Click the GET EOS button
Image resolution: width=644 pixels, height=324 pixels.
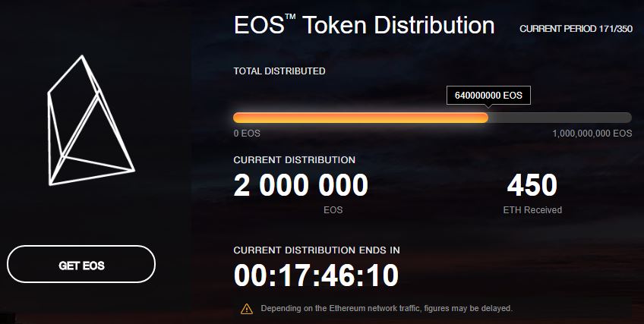(81, 265)
